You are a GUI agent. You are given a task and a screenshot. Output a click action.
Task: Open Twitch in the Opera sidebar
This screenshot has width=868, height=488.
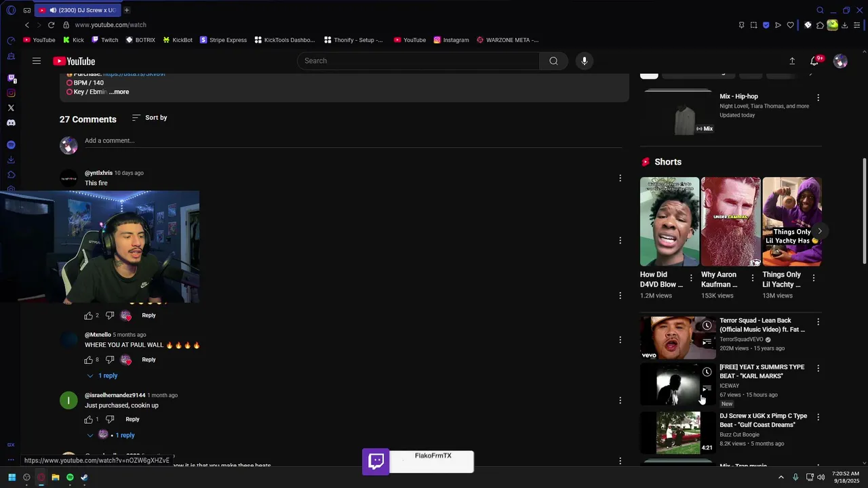click(11, 79)
